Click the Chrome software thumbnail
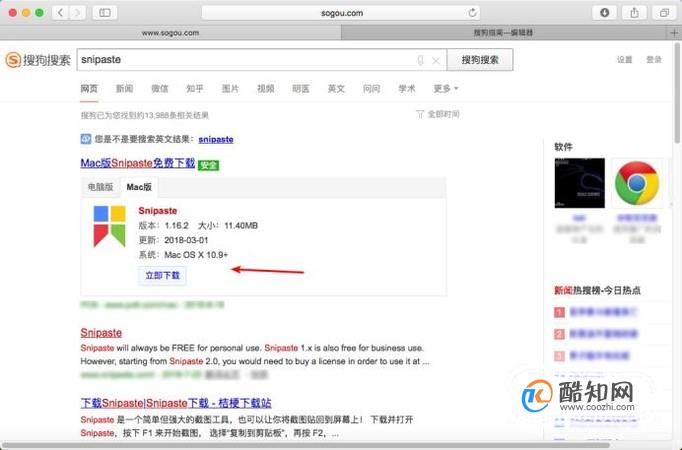682x450 pixels. (x=637, y=183)
